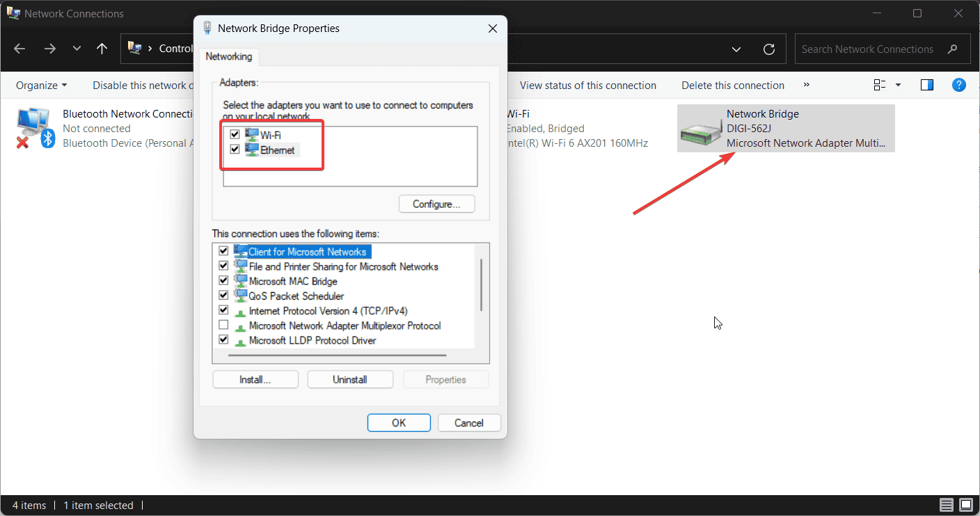Uncheck the Wi-Fi adapter checkbox
This screenshot has width=980, height=516.
pyautogui.click(x=235, y=134)
